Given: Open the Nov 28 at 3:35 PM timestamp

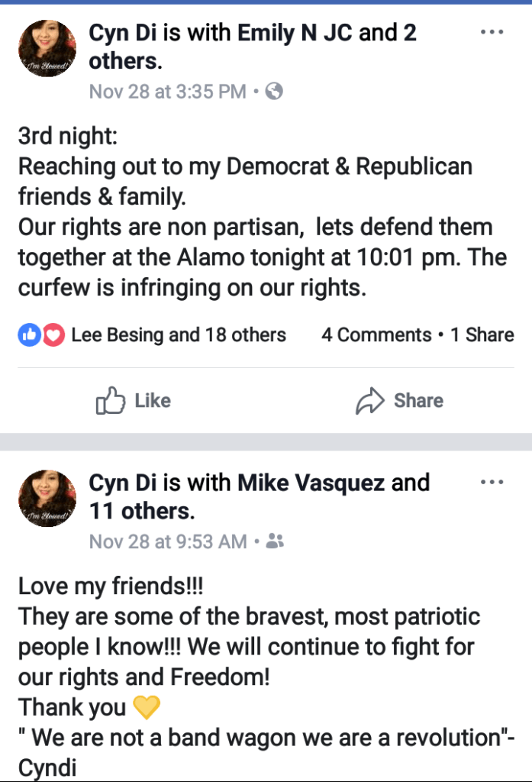Looking at the screenshot, I should coord(167,92).
